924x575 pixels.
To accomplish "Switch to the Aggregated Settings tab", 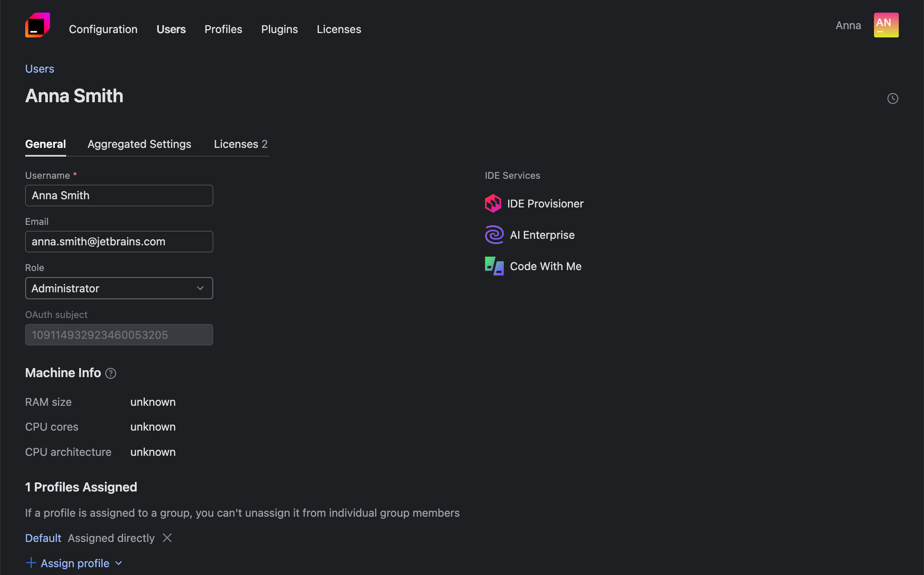I will pos(139,144).
